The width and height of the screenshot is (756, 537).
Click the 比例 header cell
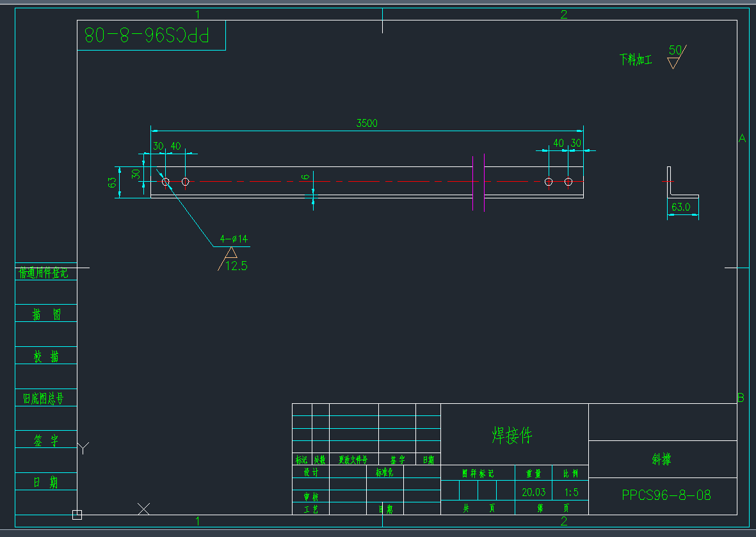[571, 474]
